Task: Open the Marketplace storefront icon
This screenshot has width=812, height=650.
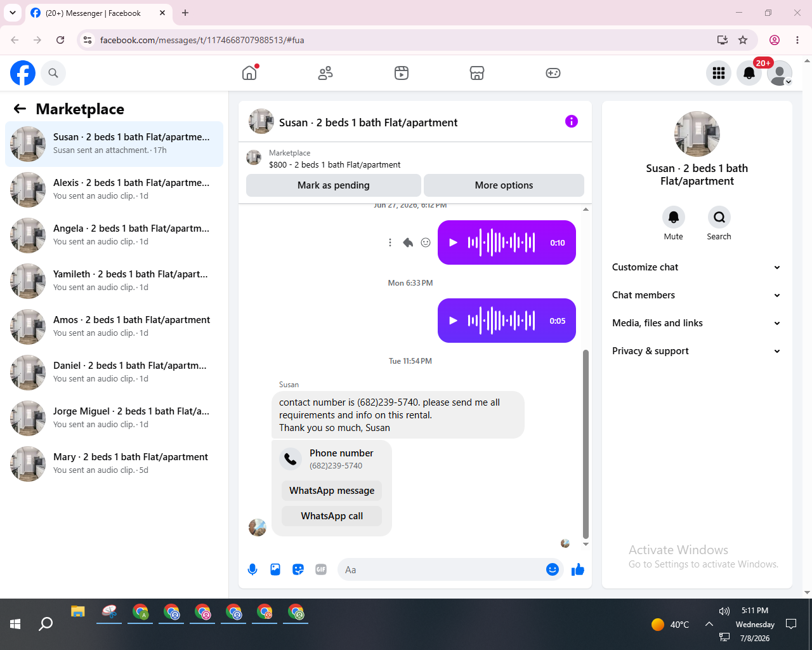Action: (477, 73)
